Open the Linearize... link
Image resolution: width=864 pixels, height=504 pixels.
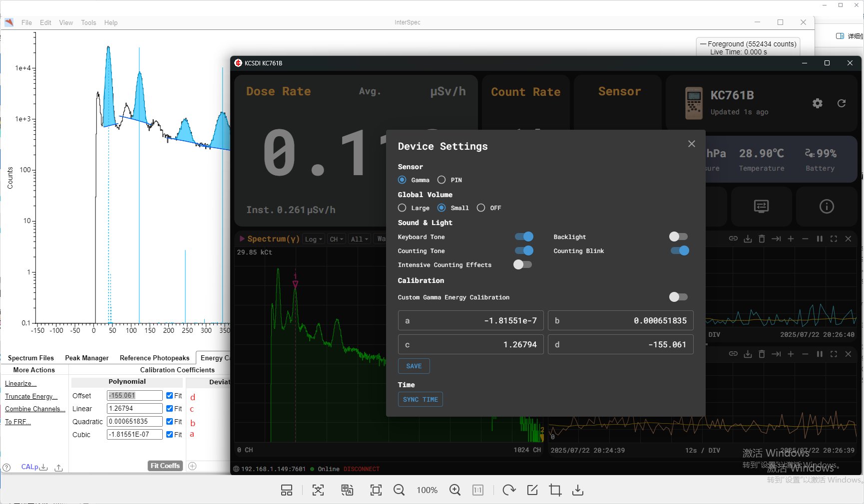(20, 383)
